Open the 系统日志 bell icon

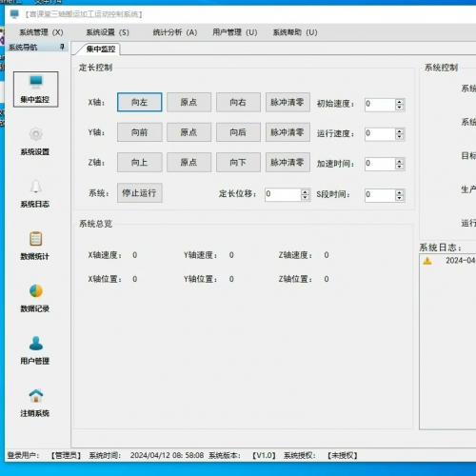coord(35,187)
